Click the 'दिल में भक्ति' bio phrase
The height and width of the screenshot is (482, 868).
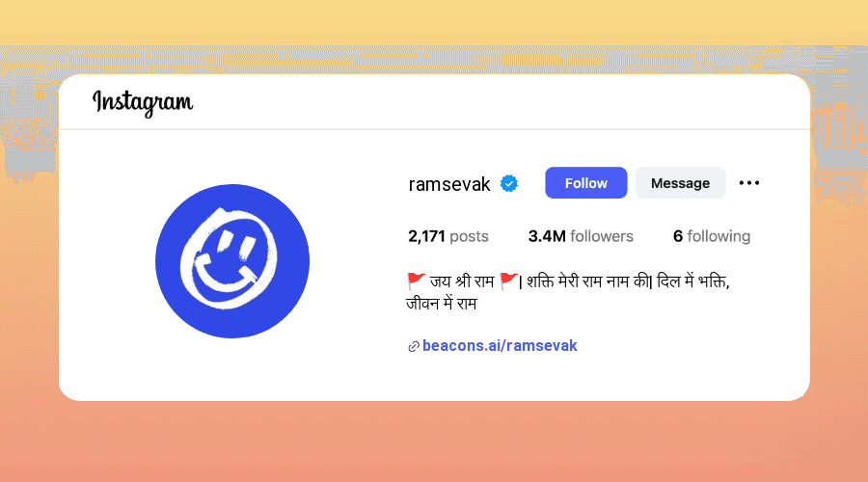click(x=692, y=281)
